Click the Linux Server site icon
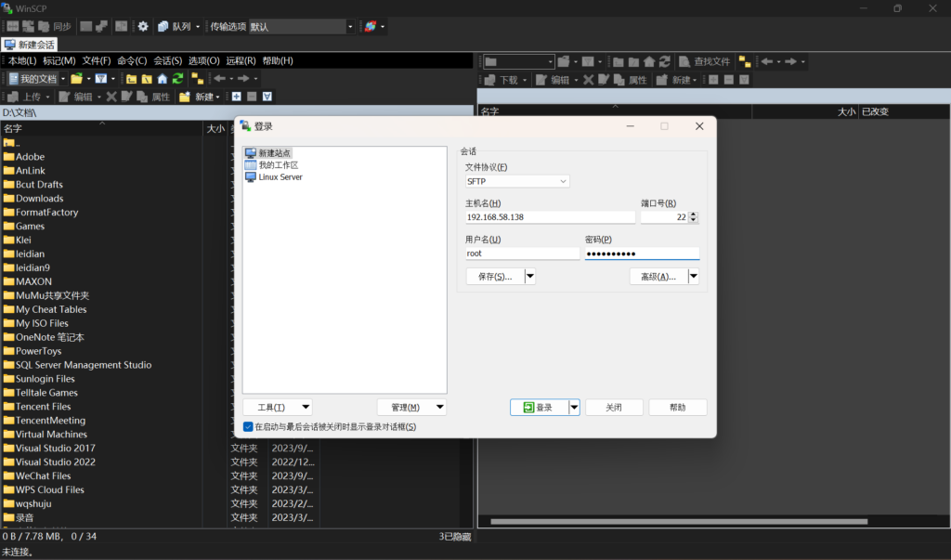Image resolution: width=951 pixels, height=560 pixels. 251,176
